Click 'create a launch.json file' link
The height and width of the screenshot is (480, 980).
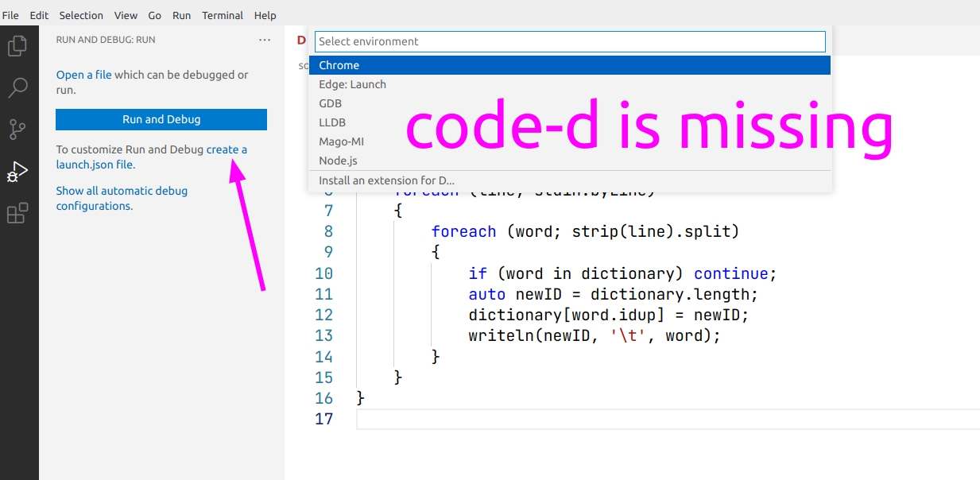click(151, 157)
